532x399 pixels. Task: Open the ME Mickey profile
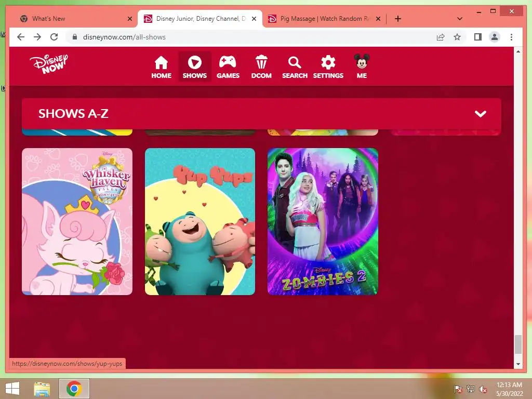point(362,66)
